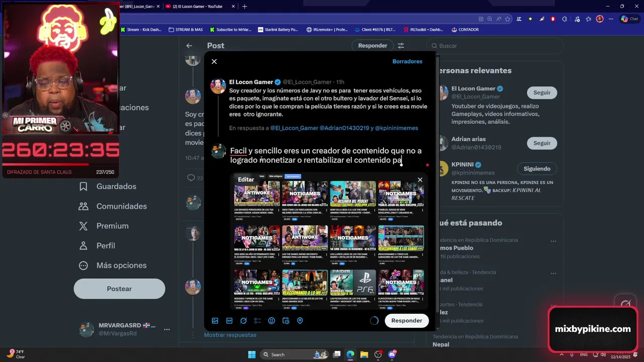Click Siguiendo for KPININI

(537, 168)
